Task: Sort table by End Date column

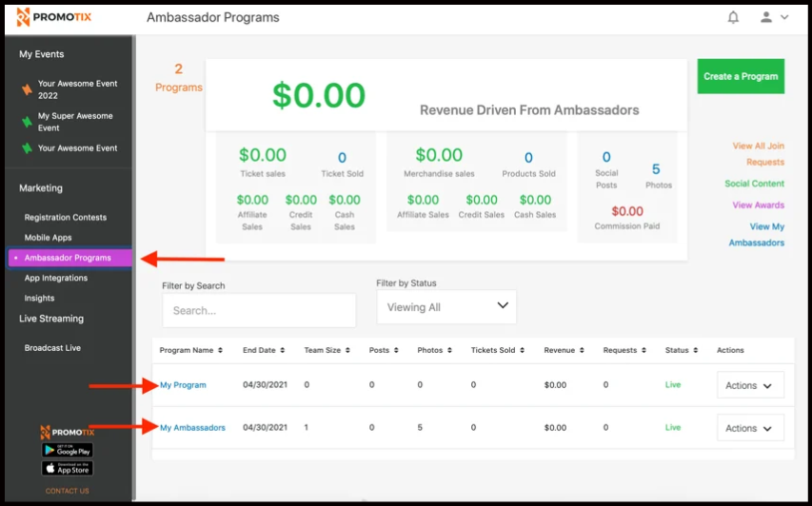Action: click(266, 350)
